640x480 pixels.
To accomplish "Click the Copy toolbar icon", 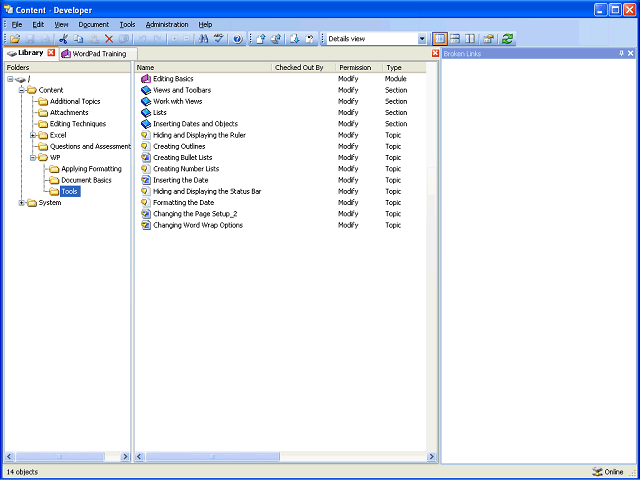I will pyautogui.click(x=78, y=39).
